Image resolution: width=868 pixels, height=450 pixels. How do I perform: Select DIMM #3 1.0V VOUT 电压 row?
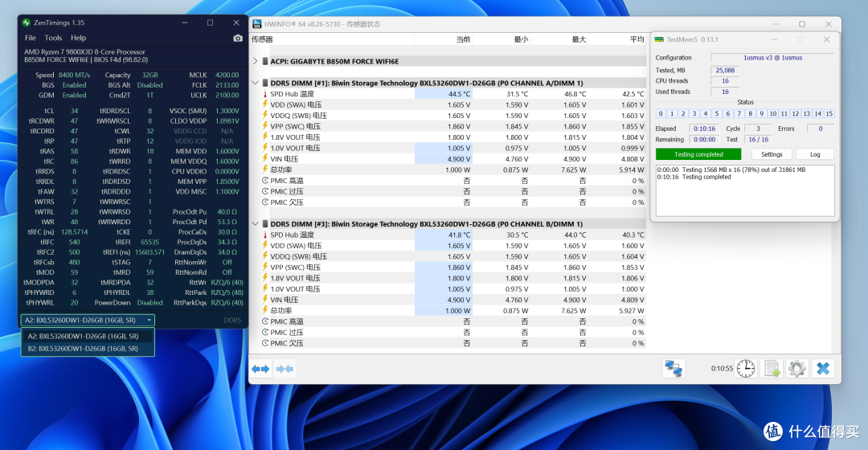click(x=453, y=289)
